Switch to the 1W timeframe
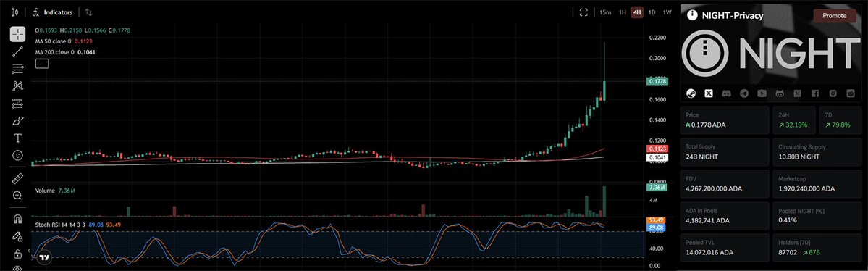This screenshot has height=271, width=868. pyautogui.click(x=667, y=12)
